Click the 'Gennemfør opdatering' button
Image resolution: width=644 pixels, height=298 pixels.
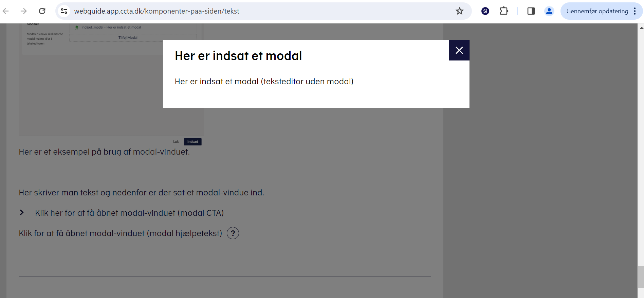pyautogui.click(x=597, y=11)
